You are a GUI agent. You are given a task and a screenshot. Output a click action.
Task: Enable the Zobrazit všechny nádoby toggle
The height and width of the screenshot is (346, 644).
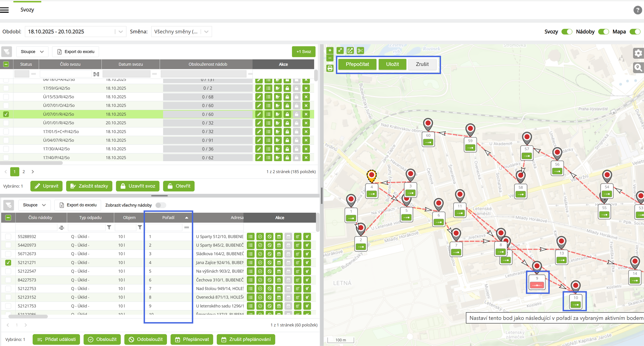160,205
